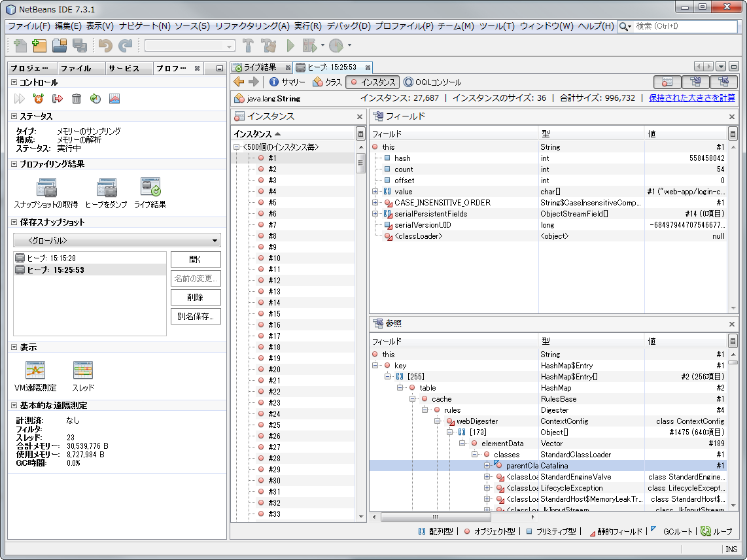Switch to the ライブ結果 editor tab
Viewport: 747px width, 560px height.
(x=260, y=67)
